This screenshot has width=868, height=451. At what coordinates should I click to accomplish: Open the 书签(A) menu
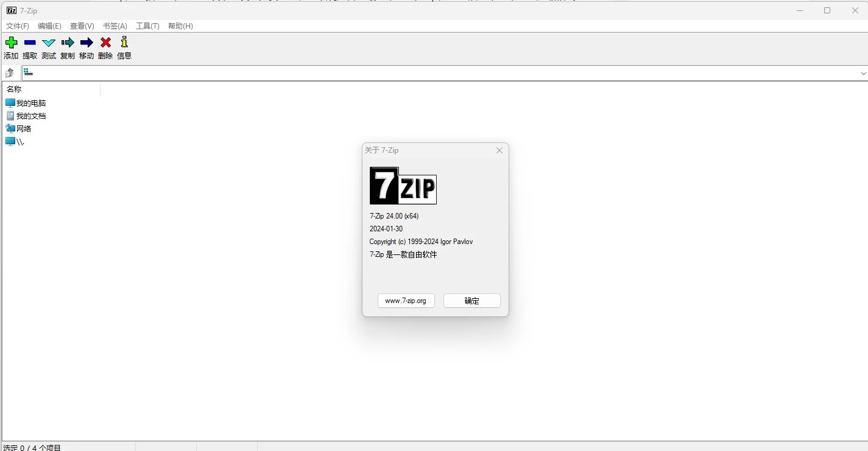click(115, 26)
